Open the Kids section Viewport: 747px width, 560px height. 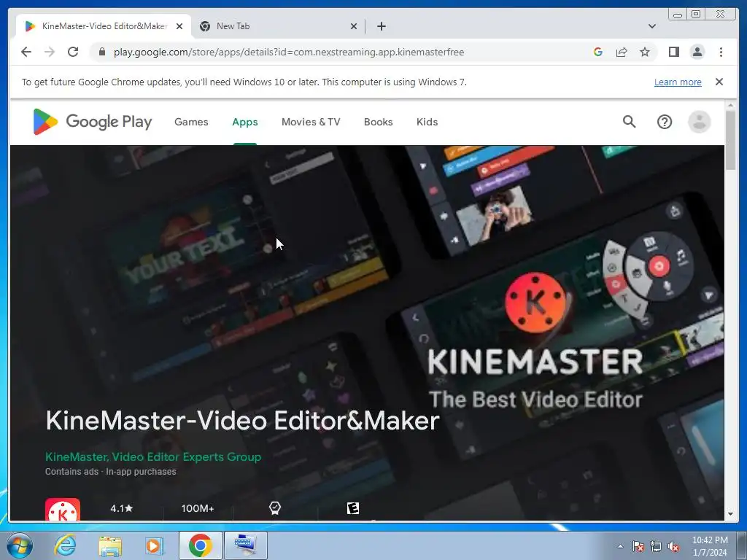[427, 122]
